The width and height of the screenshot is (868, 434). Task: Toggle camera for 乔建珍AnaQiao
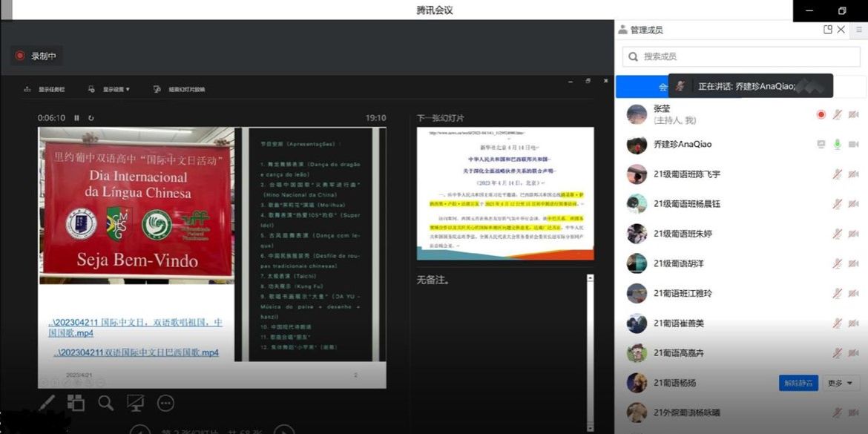[853, 144]
